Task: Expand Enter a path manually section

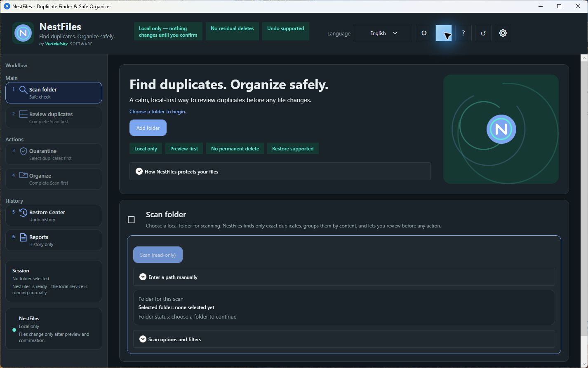Action: 344,277
